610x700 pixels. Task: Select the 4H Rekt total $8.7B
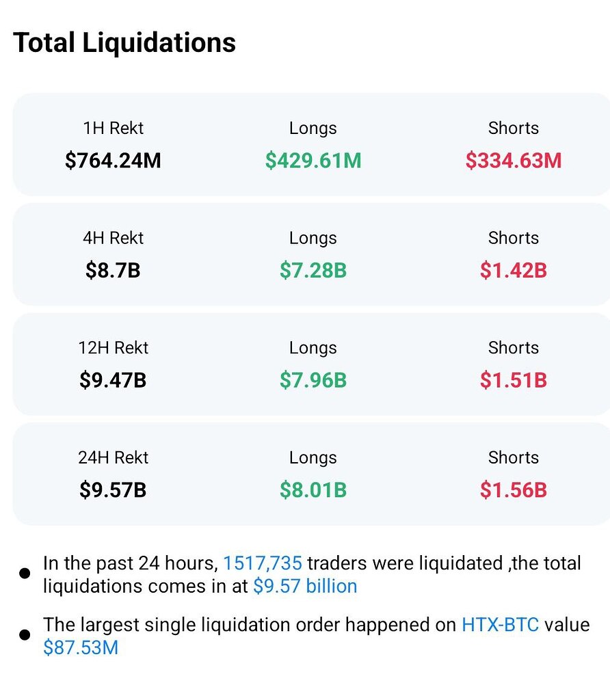[x=114, y=271]
